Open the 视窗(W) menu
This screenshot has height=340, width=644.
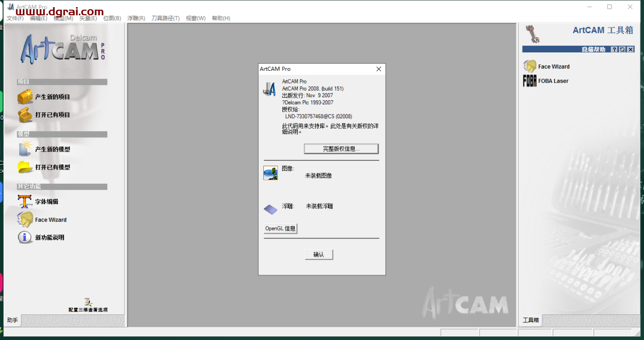pyautogui.click(x=196, y=18)
